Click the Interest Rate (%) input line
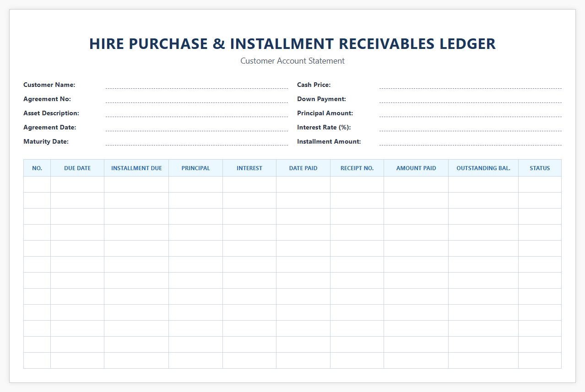 (471, 127)
